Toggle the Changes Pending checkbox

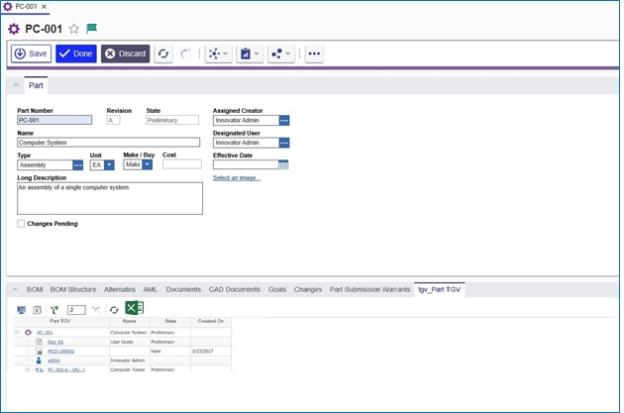[x=21, y=224]
